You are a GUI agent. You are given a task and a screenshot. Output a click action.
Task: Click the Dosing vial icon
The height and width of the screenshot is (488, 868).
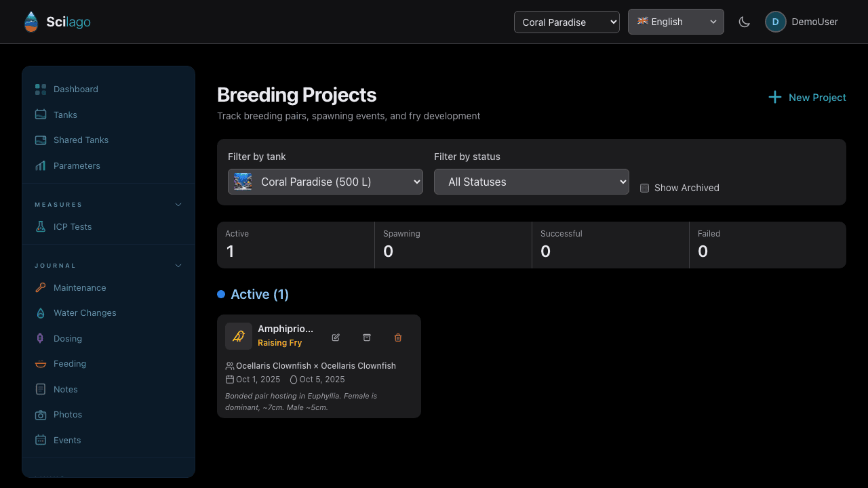(x=41, y=339)
